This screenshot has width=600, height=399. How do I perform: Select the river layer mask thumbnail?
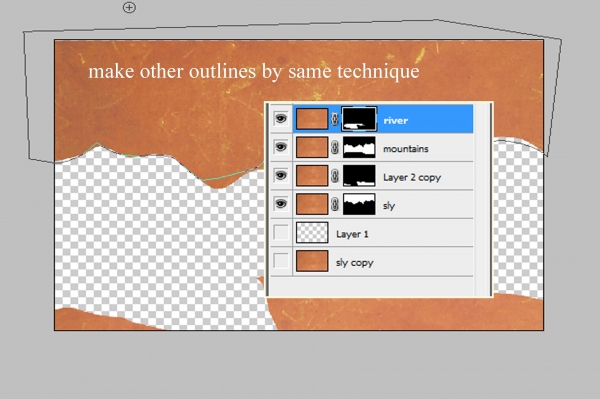359,119
